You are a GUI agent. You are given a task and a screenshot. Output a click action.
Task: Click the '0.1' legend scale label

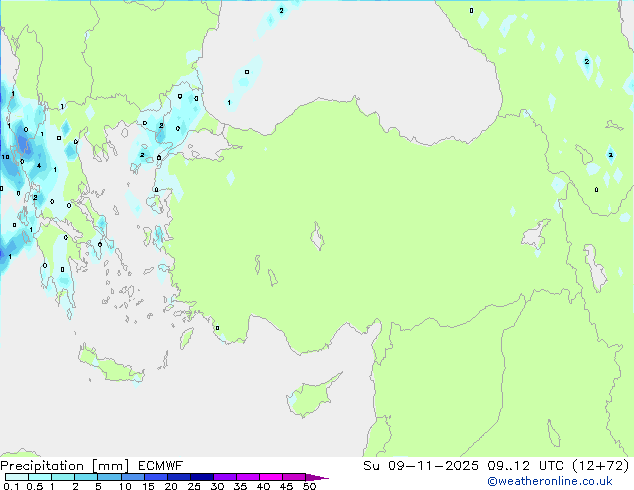(11, 486)
